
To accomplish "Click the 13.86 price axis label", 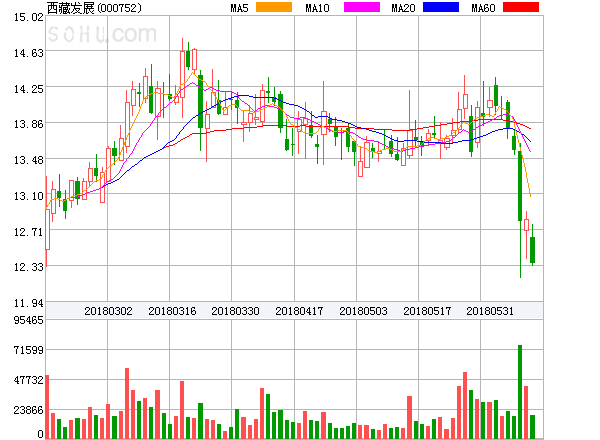I will 29,124.
